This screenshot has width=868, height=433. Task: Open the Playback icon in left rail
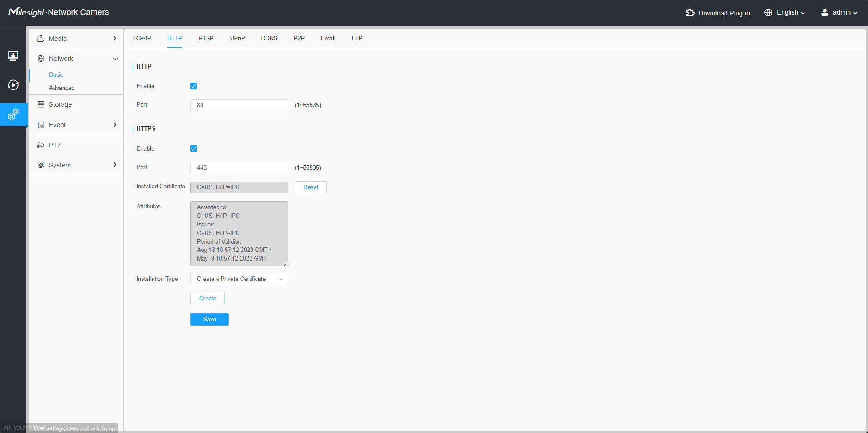(x=13, y=85)
